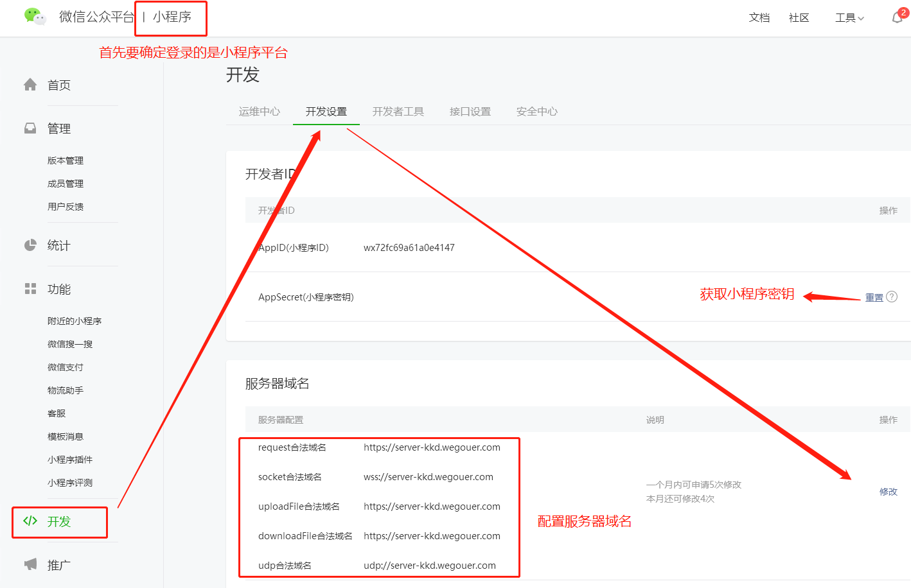This screenshot has height=588, width=911.
Task: Expand the 工具 dropdown menu
Action: 849,18
